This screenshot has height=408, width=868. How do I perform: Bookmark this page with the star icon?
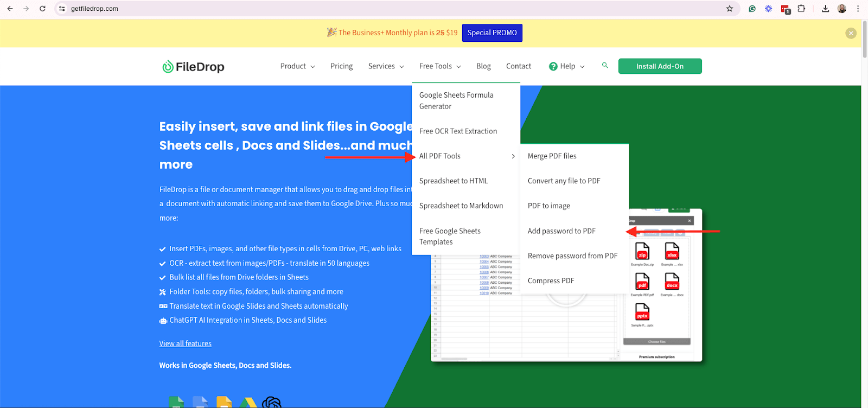pyautogui.click(x=730, y=9)
